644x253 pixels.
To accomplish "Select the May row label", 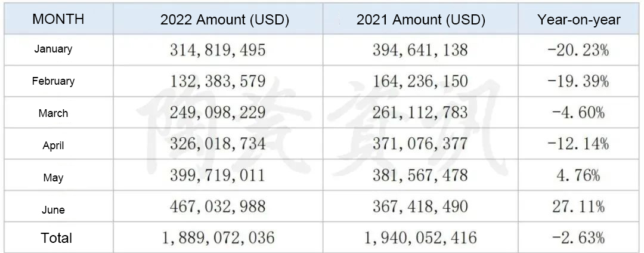I will [x=54, y=178].
